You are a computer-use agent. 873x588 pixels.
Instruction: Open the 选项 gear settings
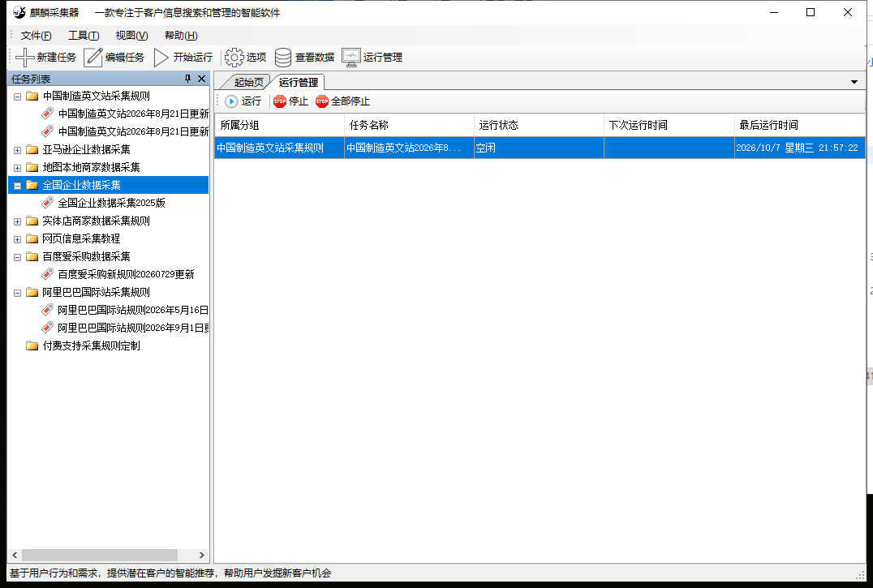tap(246, 58)
